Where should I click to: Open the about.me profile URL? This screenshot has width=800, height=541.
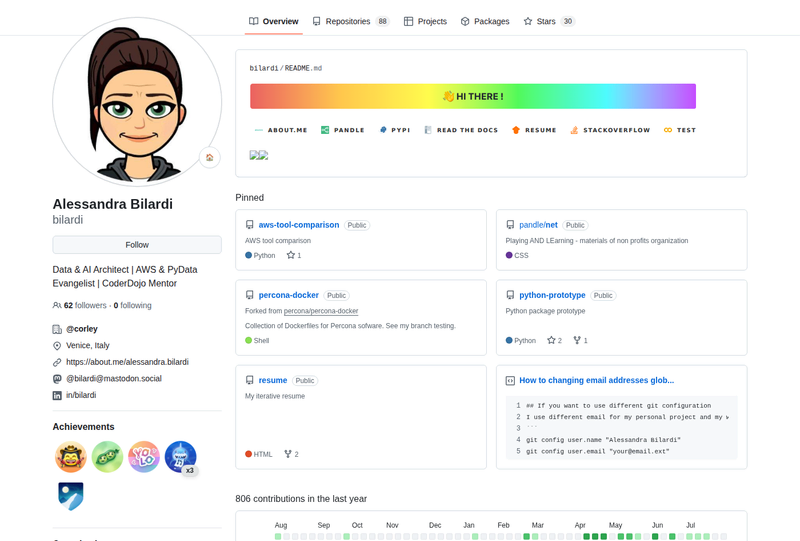(127, 362)
